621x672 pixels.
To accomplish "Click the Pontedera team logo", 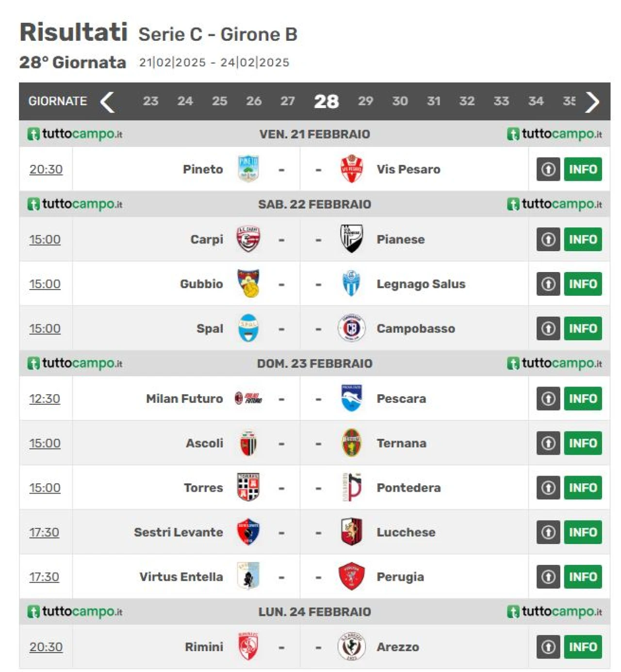I will [352, 488].
